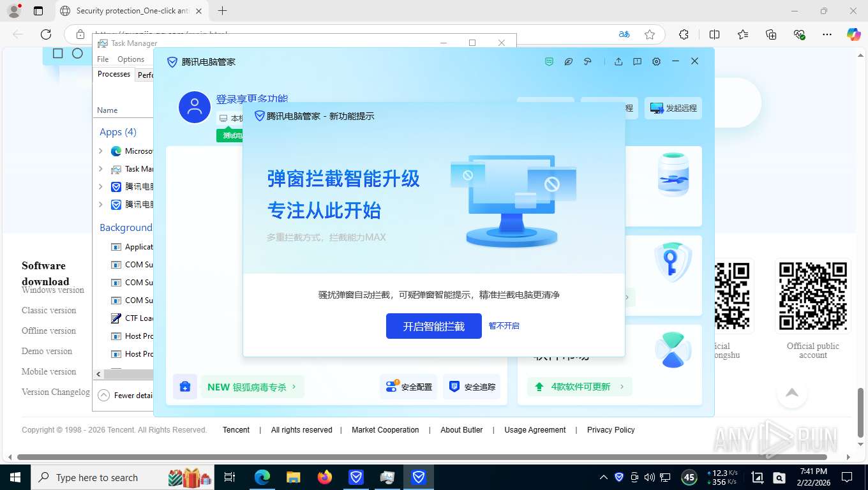The image size is (868, 490).
Task: Click the Edge split screen icon
Action: coord(714,34)
